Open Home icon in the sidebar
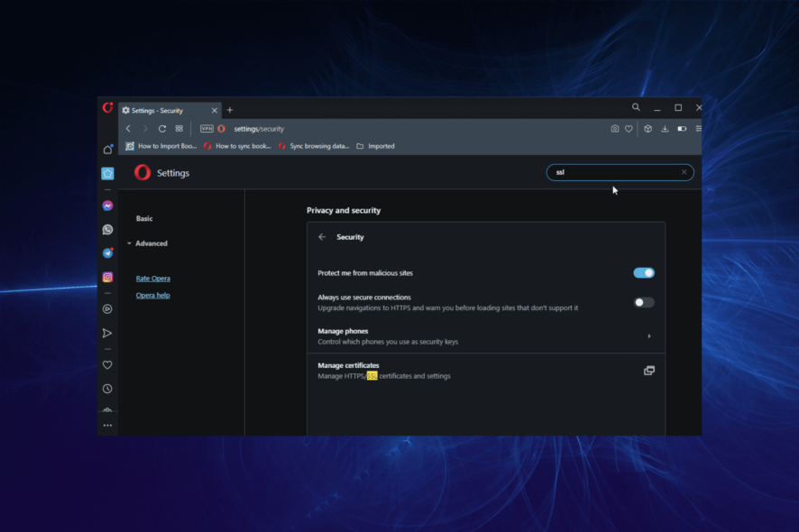The image size is (799, 532). 107,150
